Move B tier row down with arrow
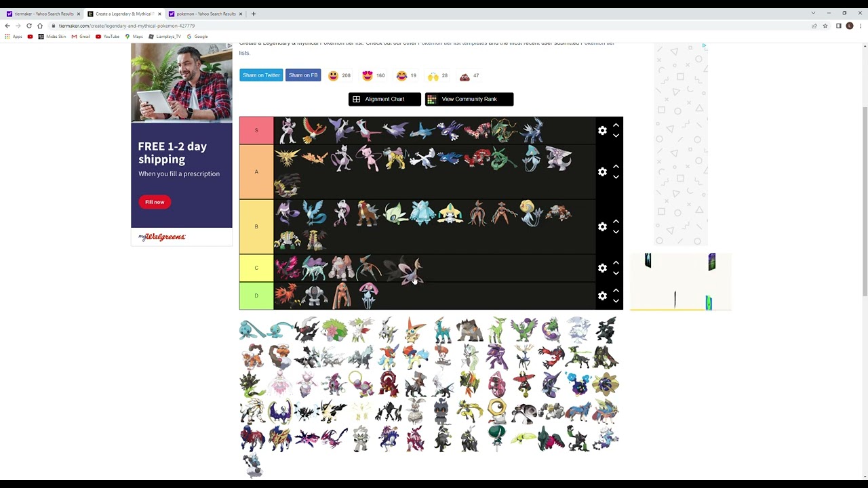The width and height of the screenshot is (868, 488). (x=616, y=232)
